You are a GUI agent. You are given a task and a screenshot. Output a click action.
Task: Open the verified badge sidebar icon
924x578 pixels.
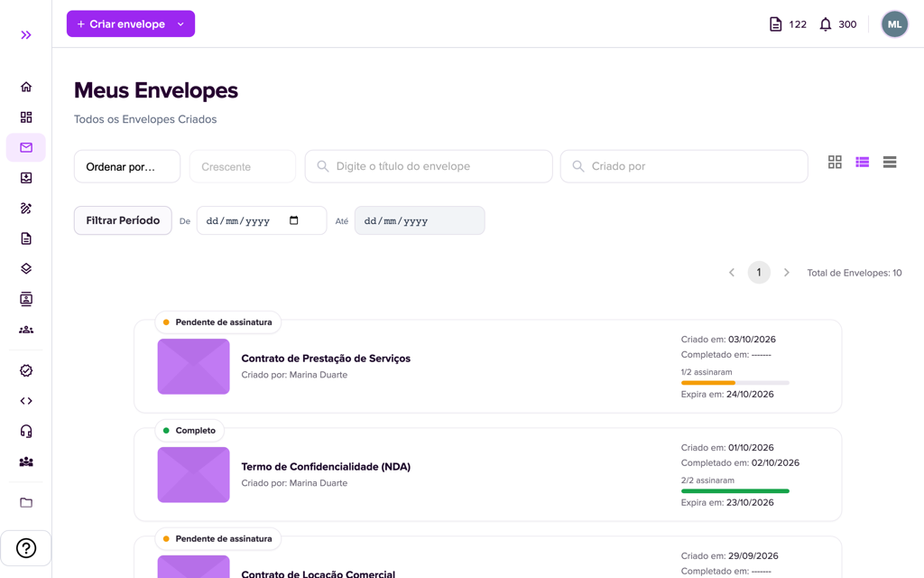[26, 370]
